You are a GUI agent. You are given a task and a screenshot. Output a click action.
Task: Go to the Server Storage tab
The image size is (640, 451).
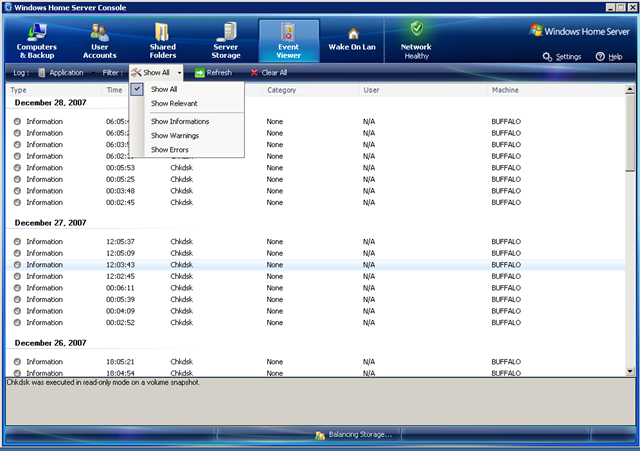tap(226, 41)
